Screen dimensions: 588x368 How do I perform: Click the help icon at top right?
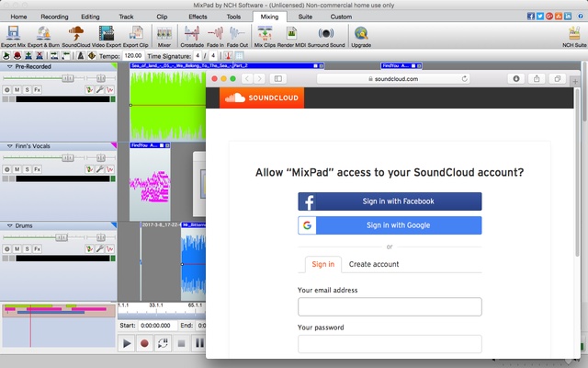[x=581, y=17]
